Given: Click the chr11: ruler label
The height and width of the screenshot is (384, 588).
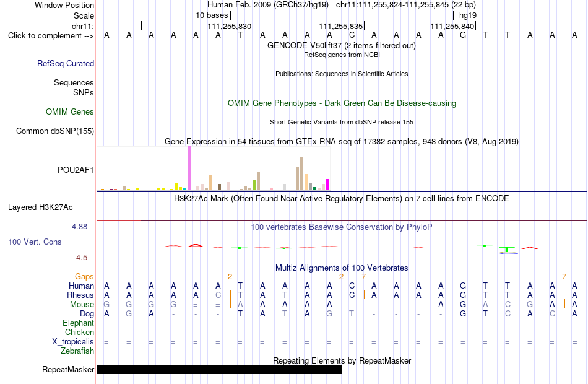Looking at the screenshot, I should pos(83,26).
